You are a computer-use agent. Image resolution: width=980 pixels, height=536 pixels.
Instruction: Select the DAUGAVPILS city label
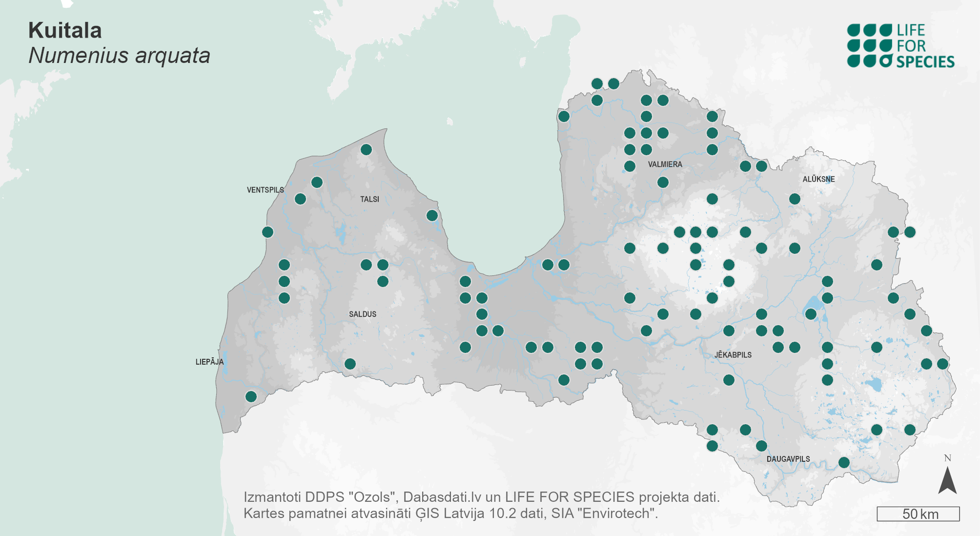[x=788, y=459]
